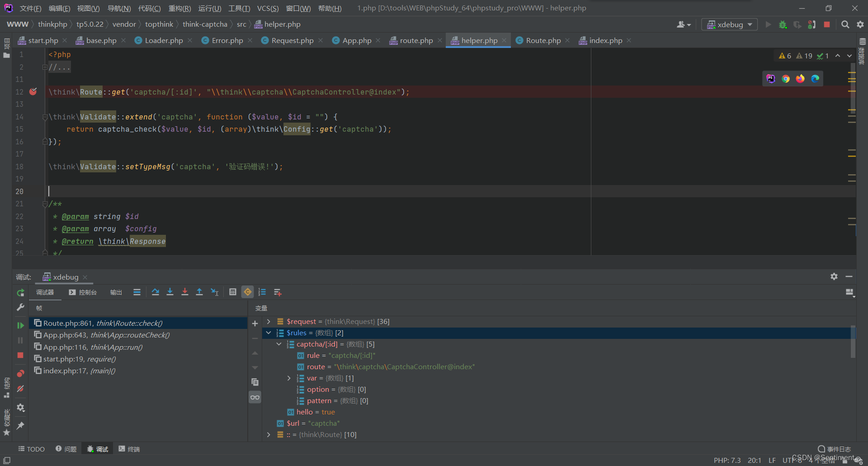Switch to 控制台 console tab
The width and height of the screenshot is (868, 466).
click(83, 292)
